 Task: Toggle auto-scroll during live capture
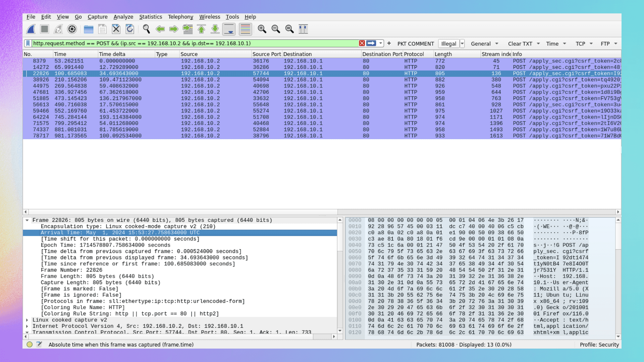click(x=229, y=29)
